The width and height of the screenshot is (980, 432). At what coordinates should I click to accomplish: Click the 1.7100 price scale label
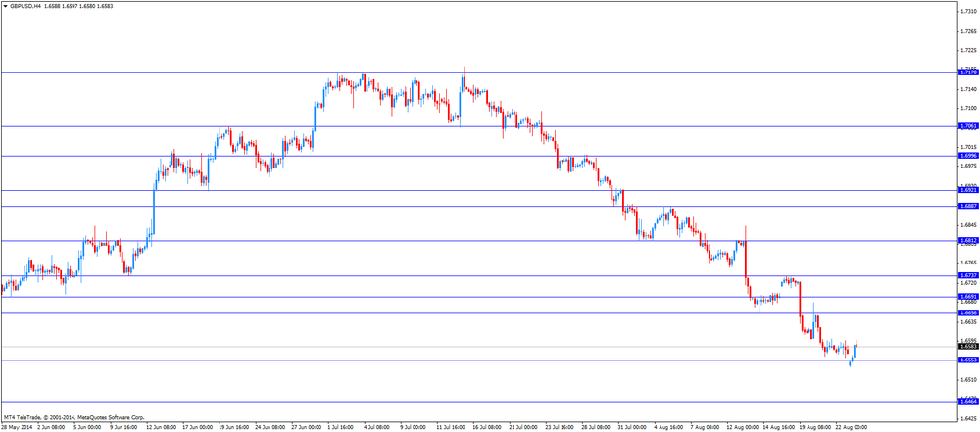click(968, 108)
